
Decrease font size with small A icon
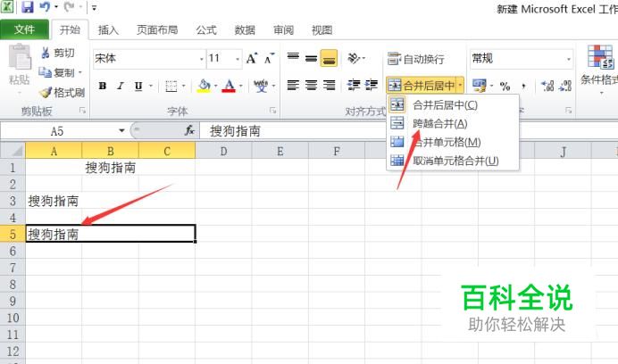click(269, 59)
